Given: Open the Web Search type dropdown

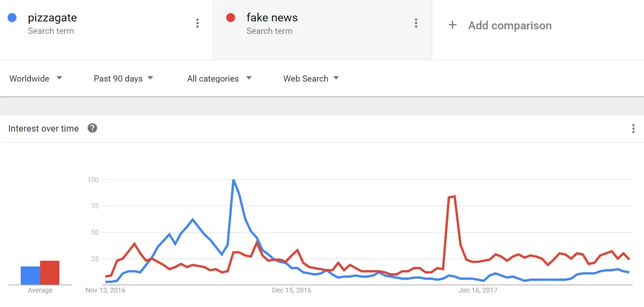Looking at the screenshot, I should pos(311,79).
